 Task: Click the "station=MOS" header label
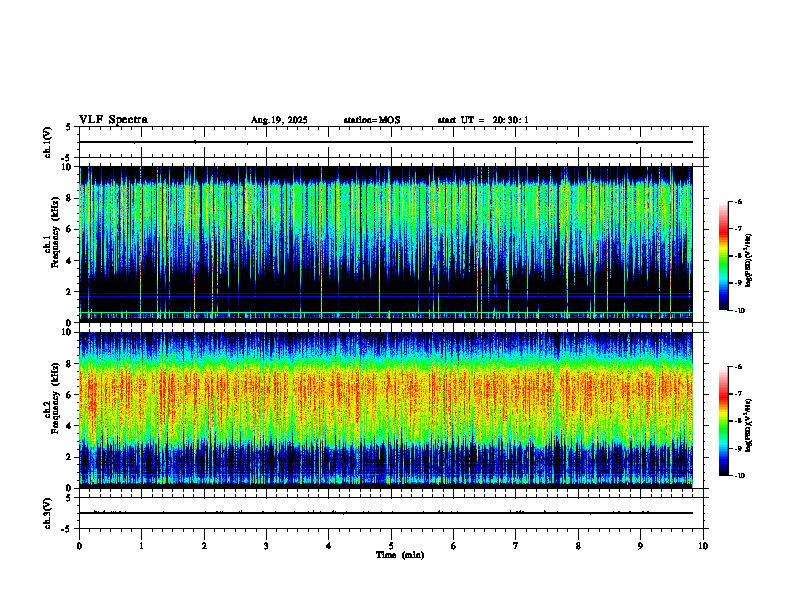tap(372, 120)
